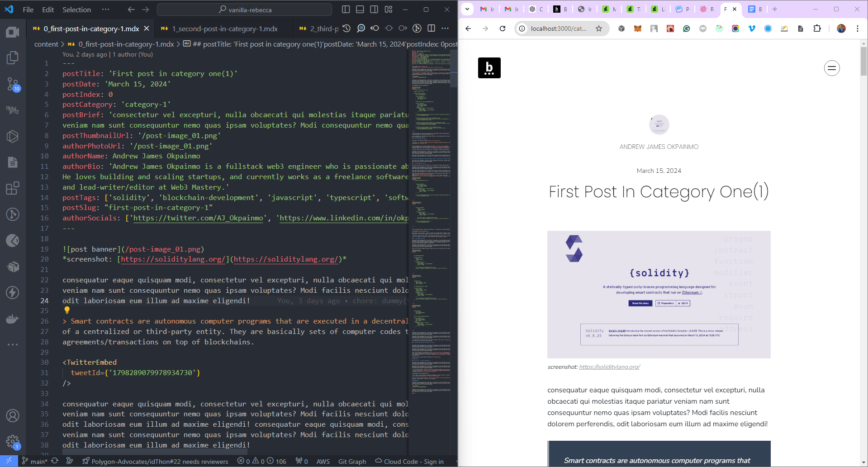The height and width of the screenshot is (467, 868).
Task: Open Chrome three-dot menu
Action: click(858, 29)
